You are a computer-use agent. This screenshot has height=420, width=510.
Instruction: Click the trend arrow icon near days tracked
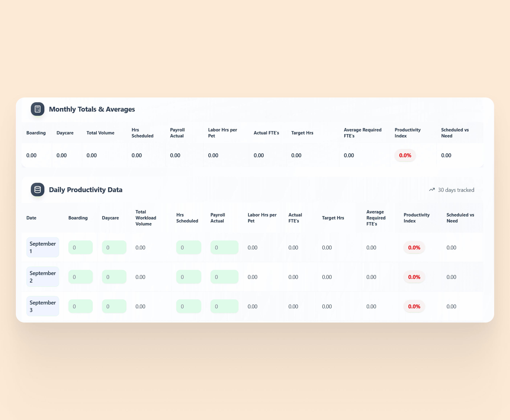pyautogui.click(x=432, y=190)
